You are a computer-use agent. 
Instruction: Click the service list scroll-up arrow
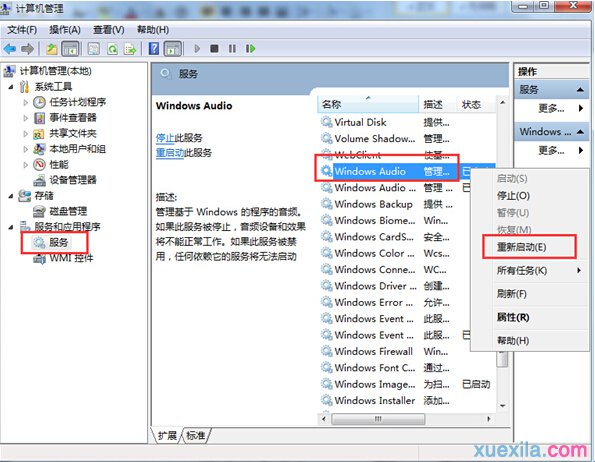click(503, 102)
